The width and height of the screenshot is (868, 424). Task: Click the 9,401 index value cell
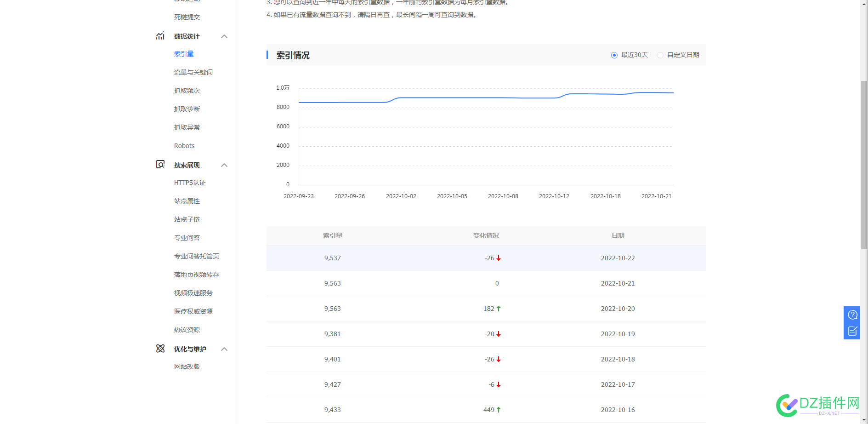pyautogui.click(x=333, y=359)
